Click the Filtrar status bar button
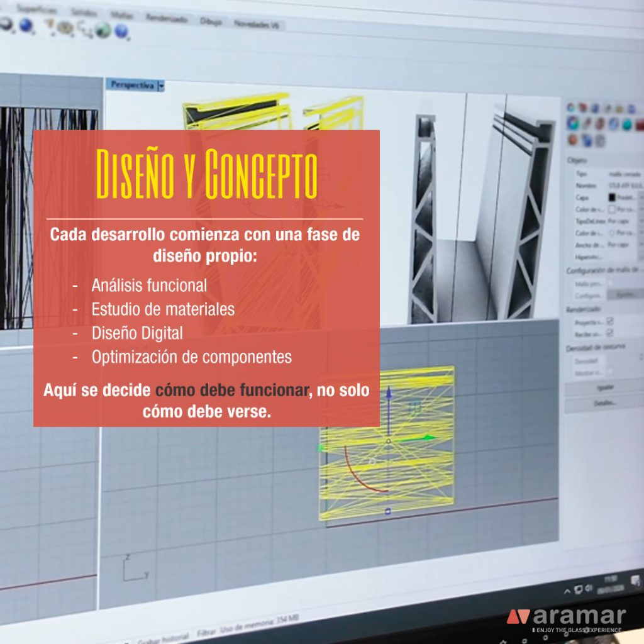The height and width of the screenshot is (644, 644). tap(206, 633)
